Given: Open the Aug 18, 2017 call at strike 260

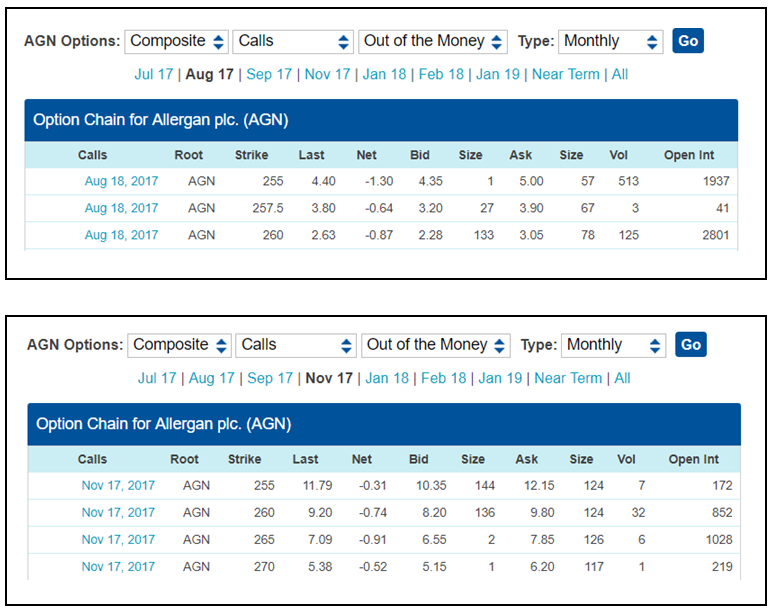Looking at the screenshot, I should (x=121, y=235).
